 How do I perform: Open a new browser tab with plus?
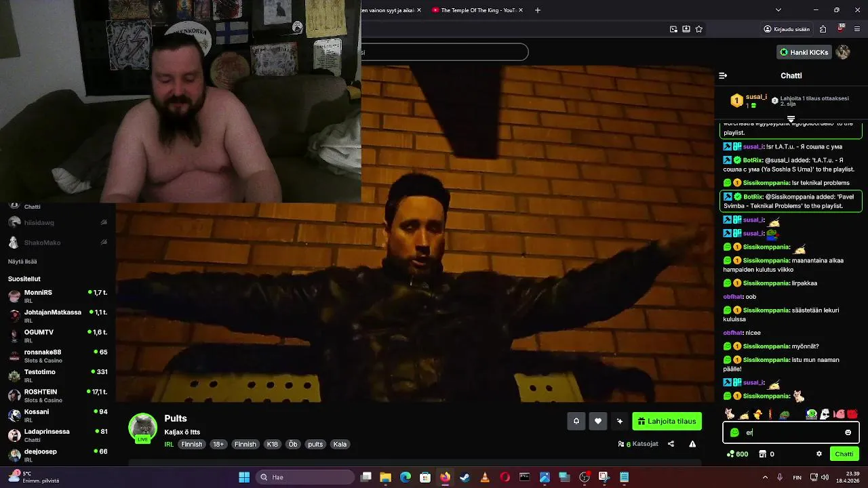click(538, 10)
